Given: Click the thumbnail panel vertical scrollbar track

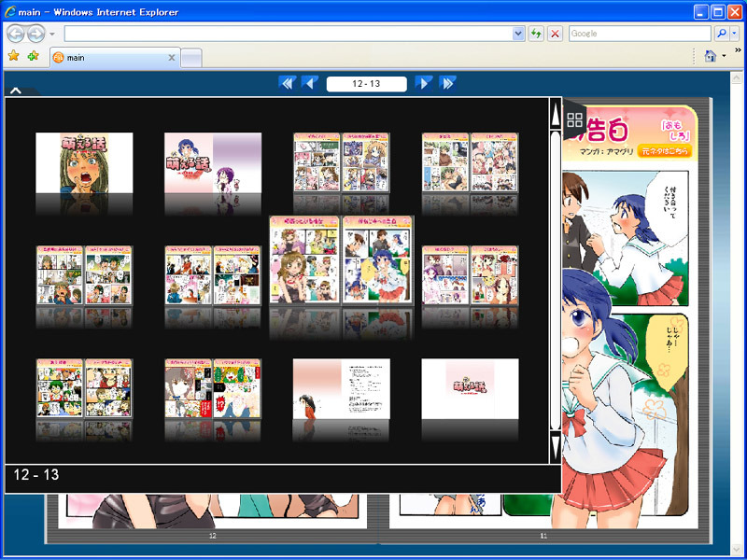Looking at the screenshot, I should [555, 281].
